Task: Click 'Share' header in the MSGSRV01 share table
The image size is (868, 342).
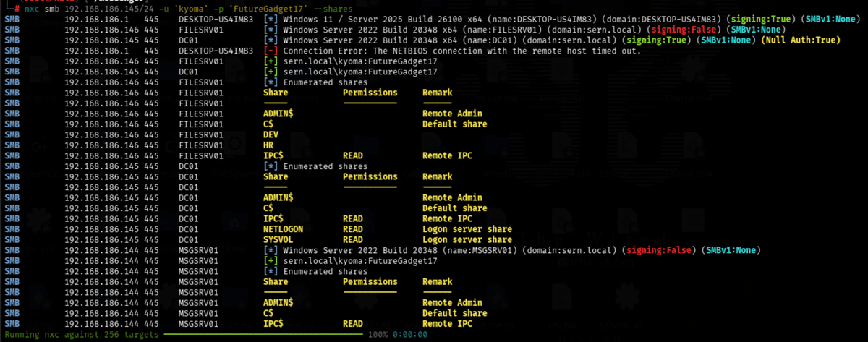Action: click(x=276, y=282)
